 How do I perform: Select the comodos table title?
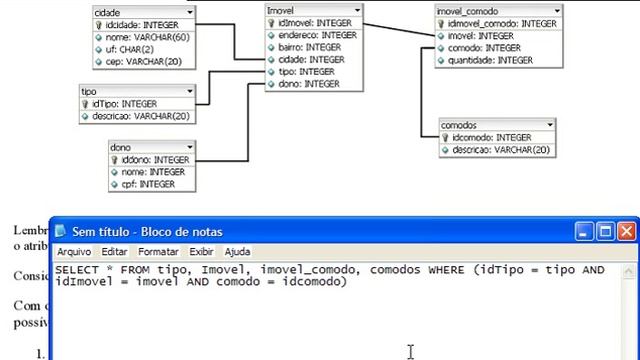tap(459, 125)
